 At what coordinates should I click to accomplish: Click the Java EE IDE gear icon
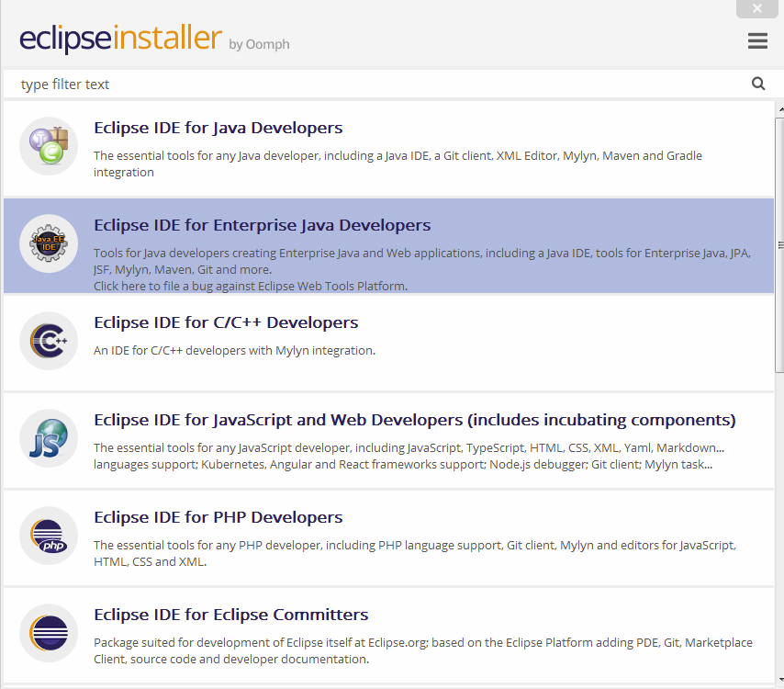(x=49, y=243)
